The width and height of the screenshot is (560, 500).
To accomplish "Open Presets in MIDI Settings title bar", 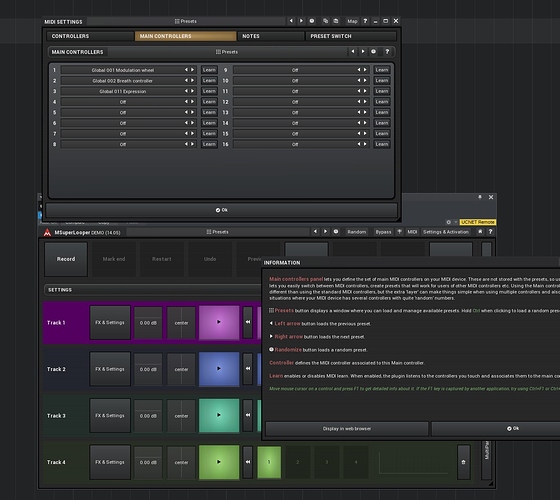I will pos(186,21).
